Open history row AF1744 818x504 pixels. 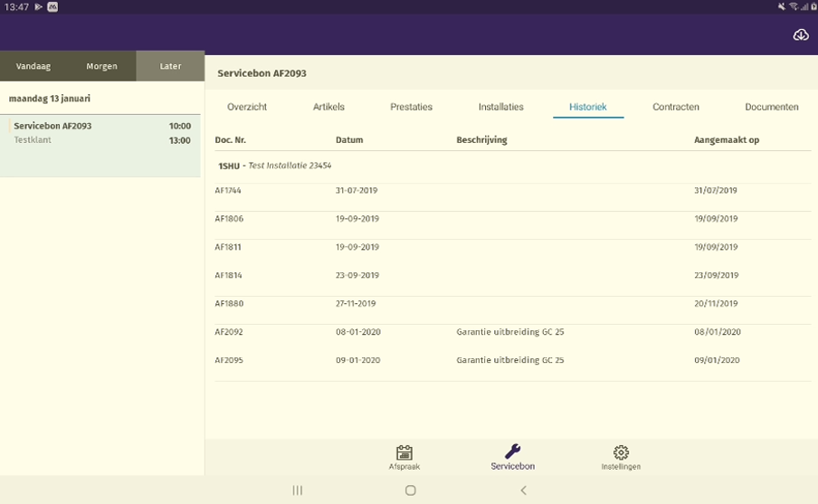click(x=512, y=191)
